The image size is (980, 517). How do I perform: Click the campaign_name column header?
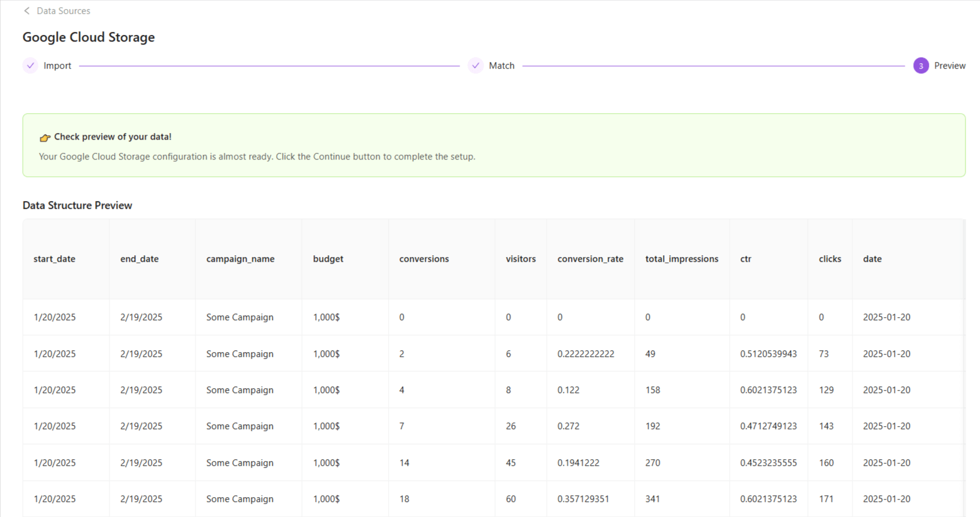click(x=240, y=259)
